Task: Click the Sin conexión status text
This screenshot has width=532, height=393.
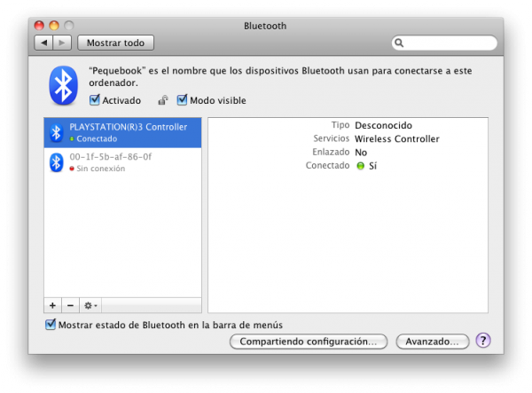Action: point(101,169)
